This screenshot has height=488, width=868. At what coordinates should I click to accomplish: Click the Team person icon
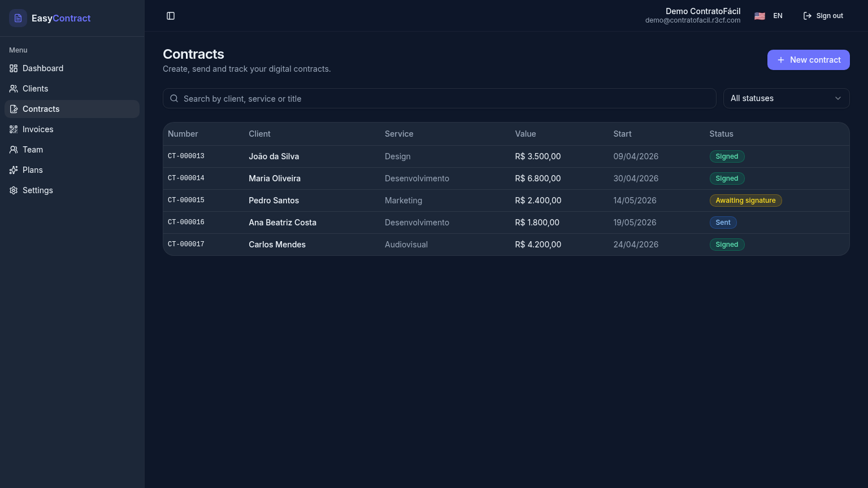[x=14, y=150]
